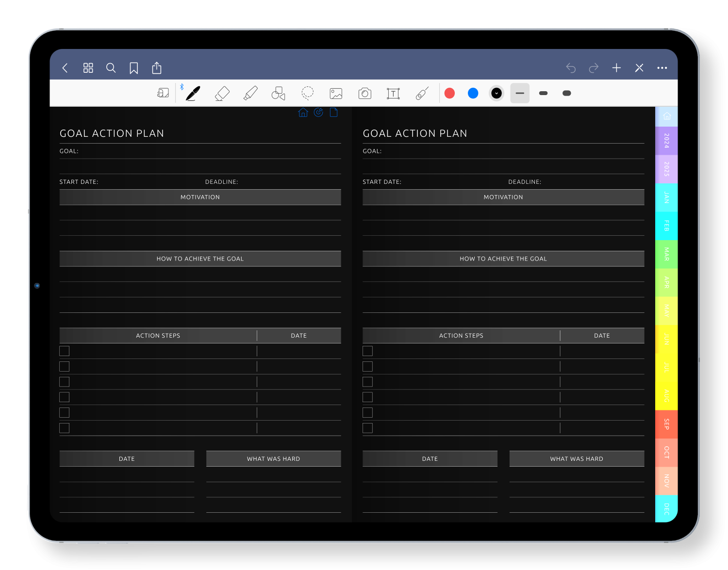
Task: Click GOAL ACTION PLAN title on left page
Action: point(112,133)
